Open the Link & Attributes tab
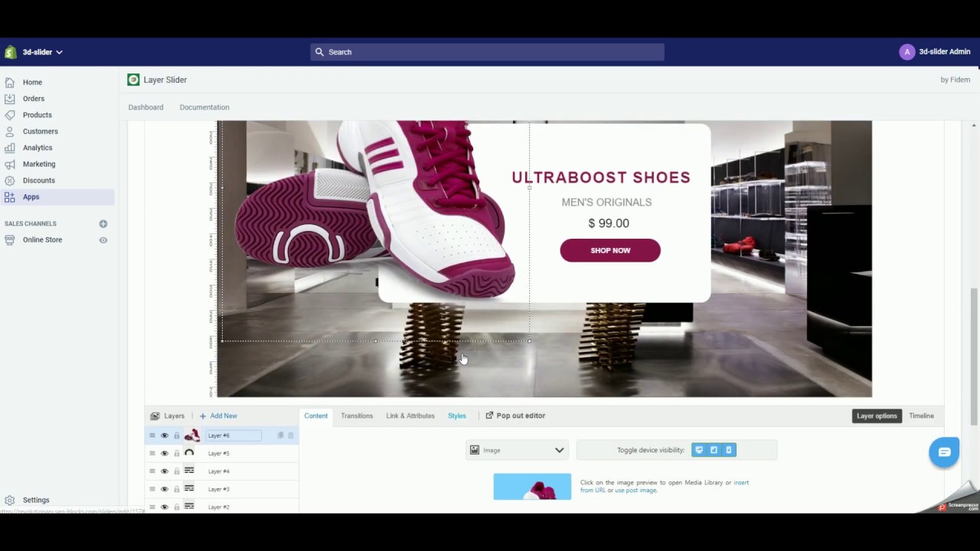This screenshot has width=980, height=551. pos(410,416)
